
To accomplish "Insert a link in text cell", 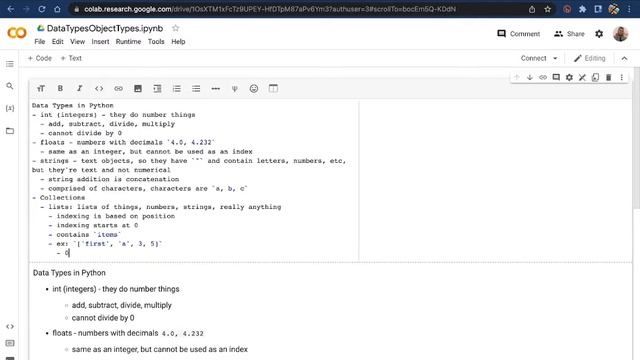I will [x=118, y=89].
